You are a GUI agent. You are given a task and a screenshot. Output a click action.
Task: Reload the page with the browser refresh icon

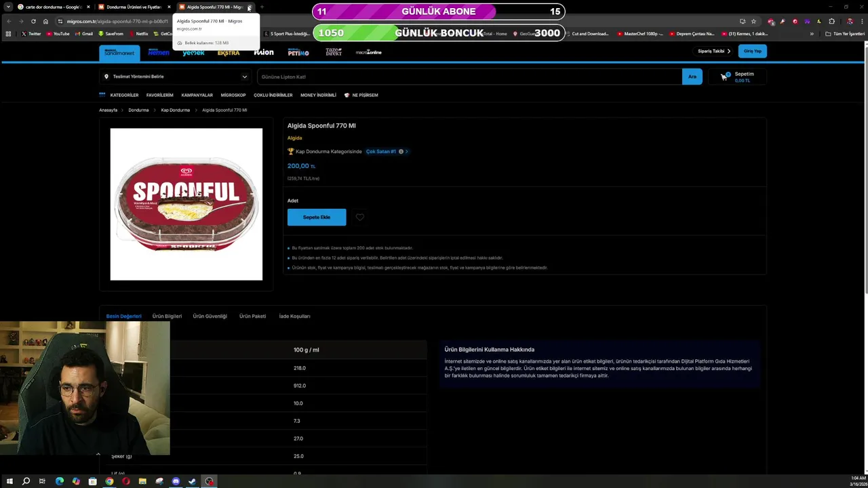[33, 21]
